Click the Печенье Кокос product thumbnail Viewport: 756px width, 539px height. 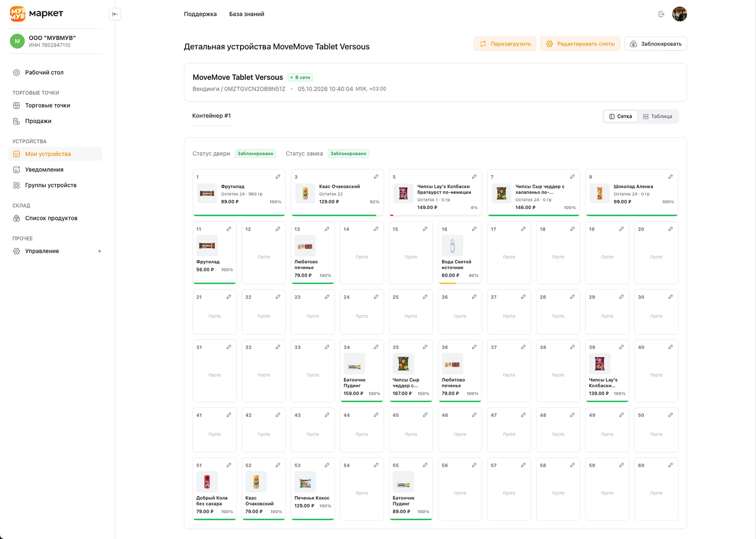coord(305,482)
